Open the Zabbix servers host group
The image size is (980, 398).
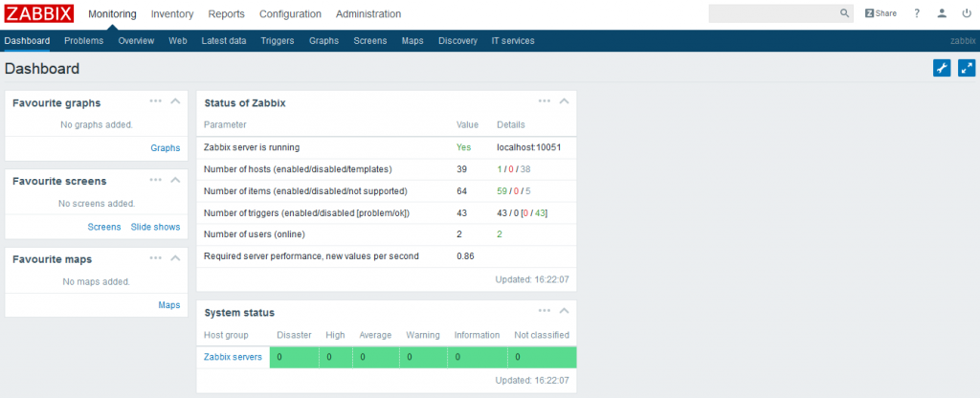233,357
